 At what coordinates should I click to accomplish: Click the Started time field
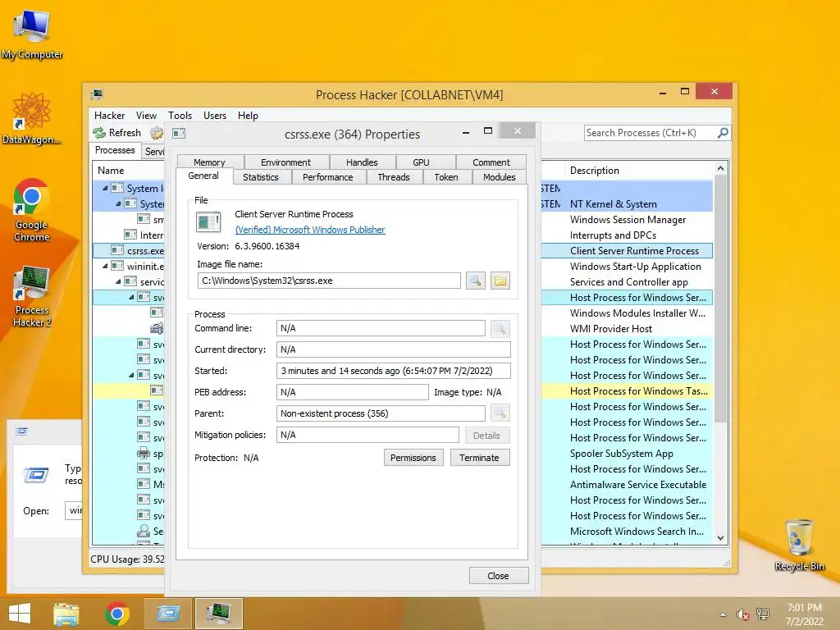click(394, 371)
